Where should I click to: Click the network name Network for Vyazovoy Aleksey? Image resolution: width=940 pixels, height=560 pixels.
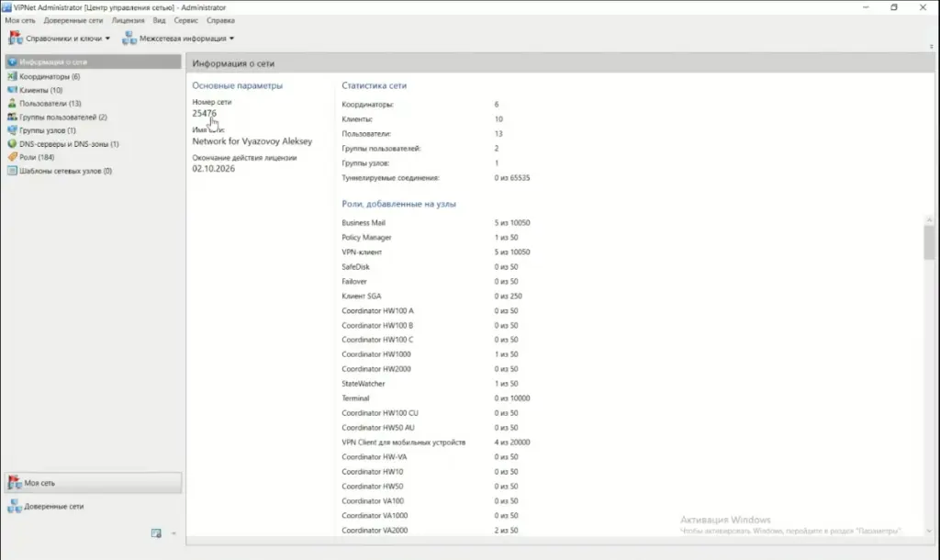point(252,140)
